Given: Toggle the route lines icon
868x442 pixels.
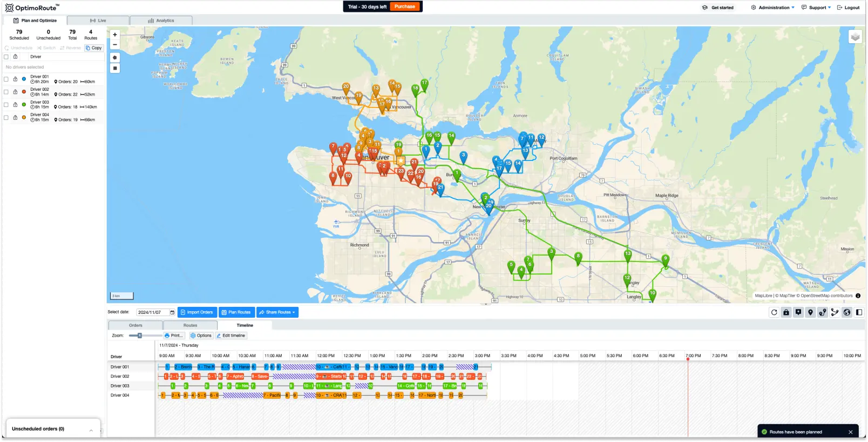Looking at the screenshot, I should pyautogui.click(x=823, y=312).
